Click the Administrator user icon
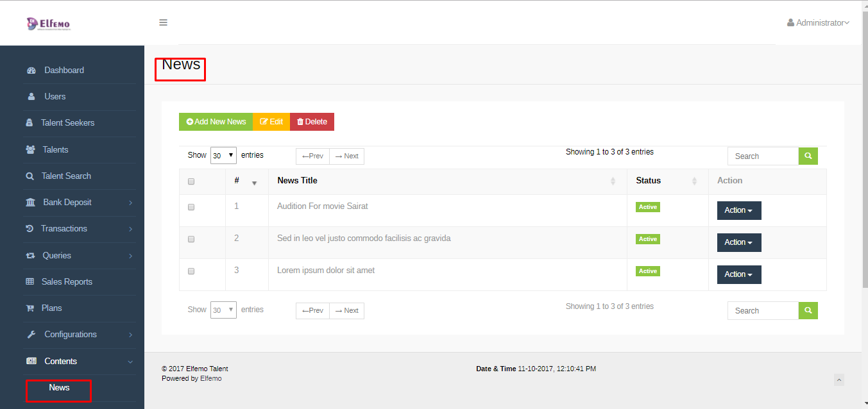Viewport: 868px width, 409px height. pyautogui.click(x=790, y=22)
